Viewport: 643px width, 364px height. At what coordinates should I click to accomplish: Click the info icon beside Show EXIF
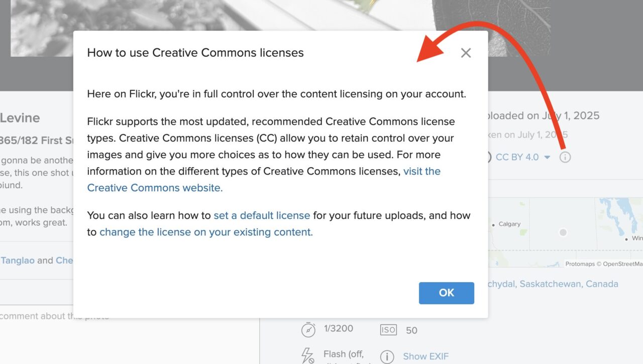point(387,356)
